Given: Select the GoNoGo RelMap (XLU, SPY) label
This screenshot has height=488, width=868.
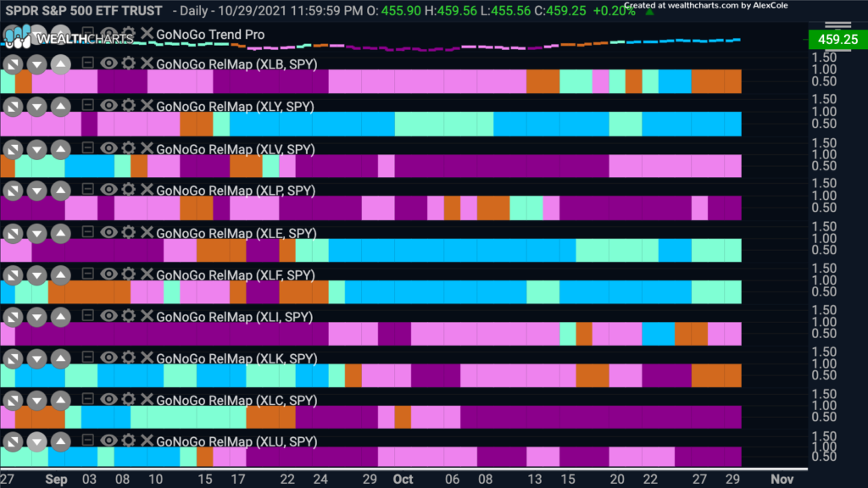Looking at the screenshot, I should click(236, 441).
